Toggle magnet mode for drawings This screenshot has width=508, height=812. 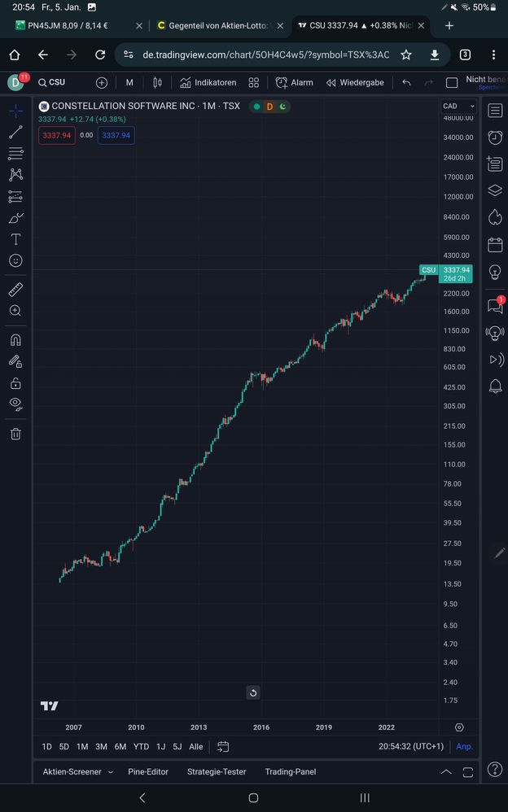[15, 340]
